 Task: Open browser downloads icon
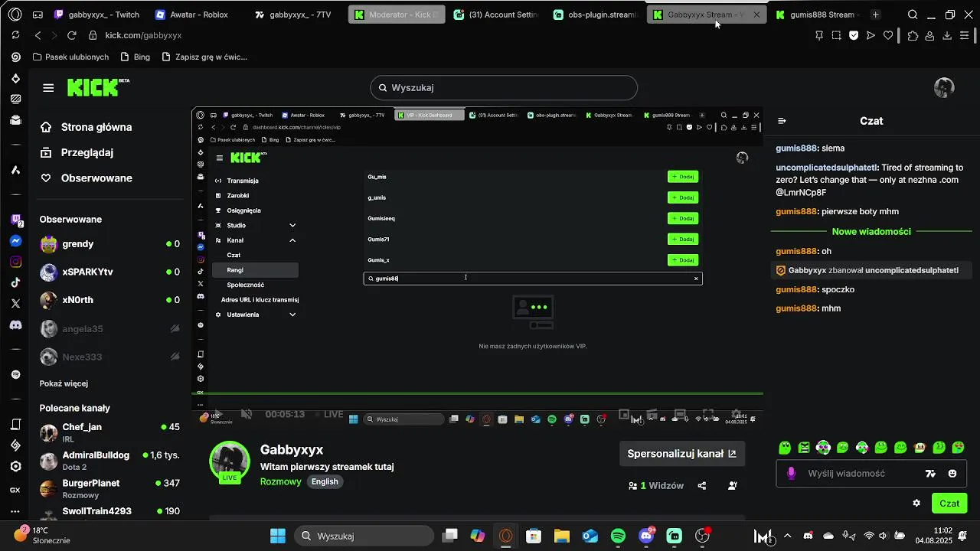point(947,35)
